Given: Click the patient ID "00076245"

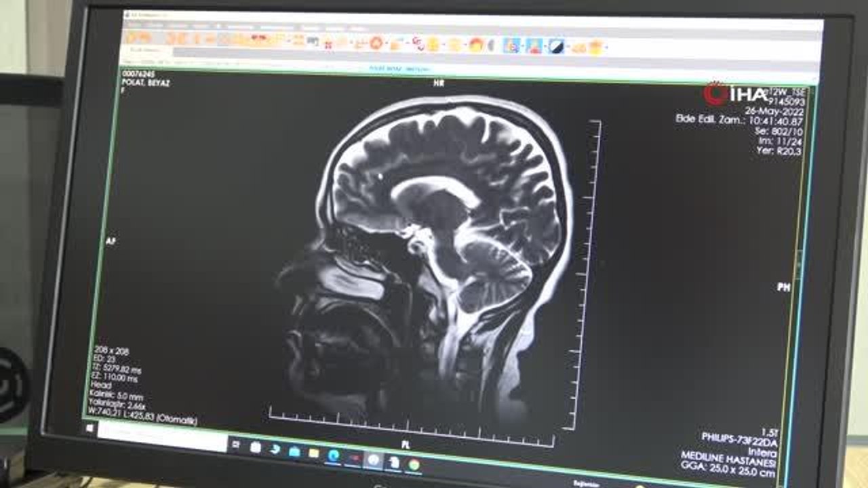Looking at the screenshot, I should (x=138, y=73).
